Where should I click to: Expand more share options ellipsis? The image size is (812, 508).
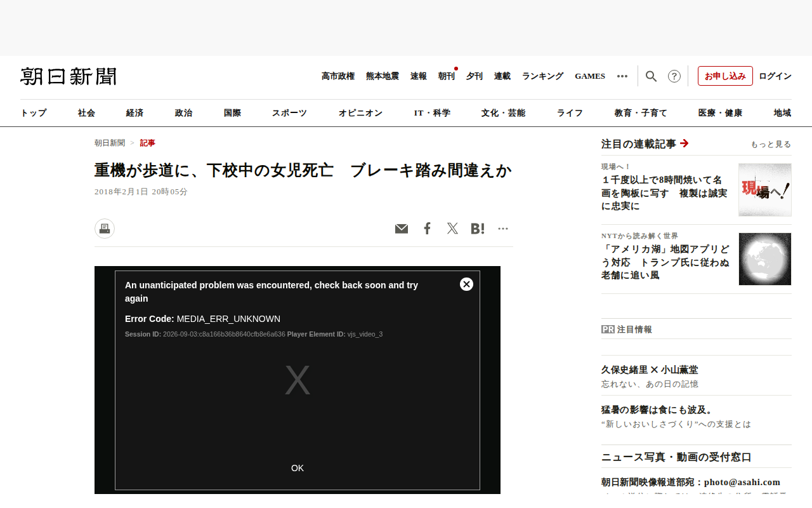coord(503,229)
